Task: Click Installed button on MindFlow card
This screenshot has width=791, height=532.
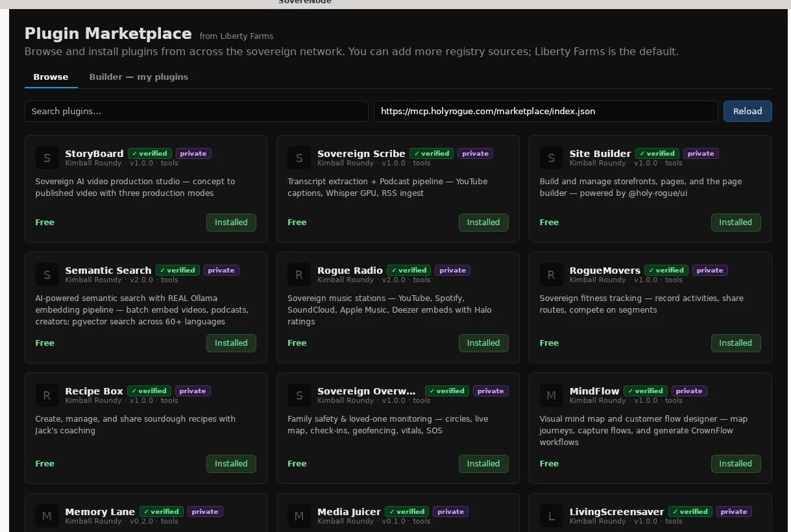Action: (735, 463)
